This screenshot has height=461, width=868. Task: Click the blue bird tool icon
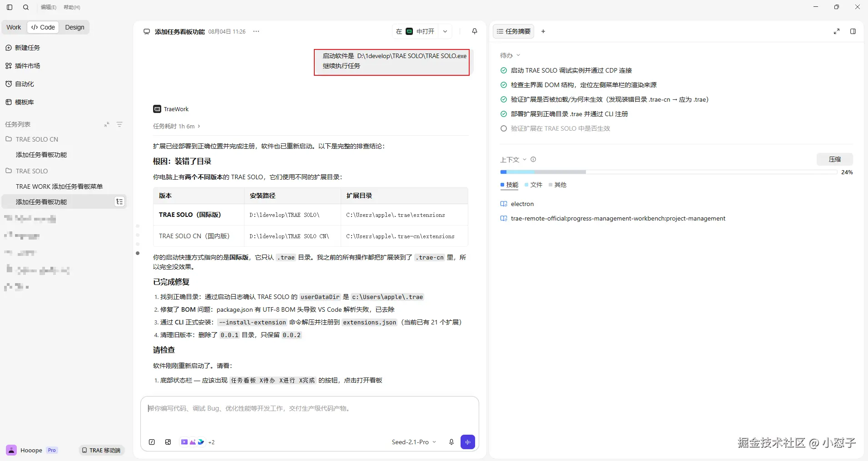201,442
